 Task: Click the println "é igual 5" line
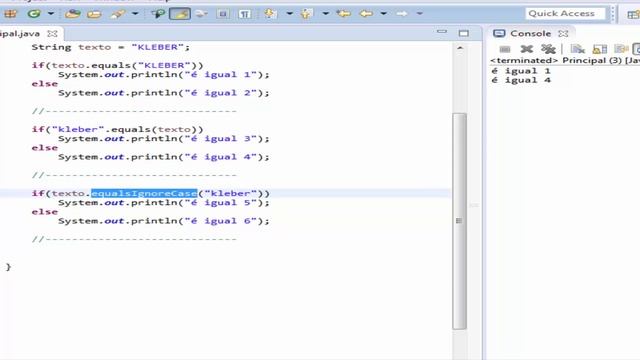pos(164,203)
